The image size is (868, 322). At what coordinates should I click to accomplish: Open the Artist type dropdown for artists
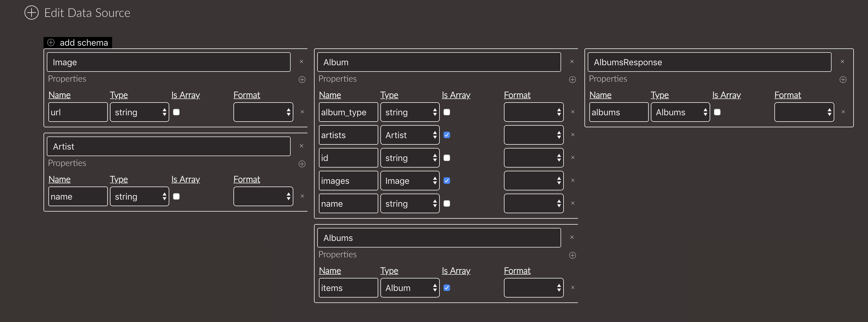click(410, 135)
